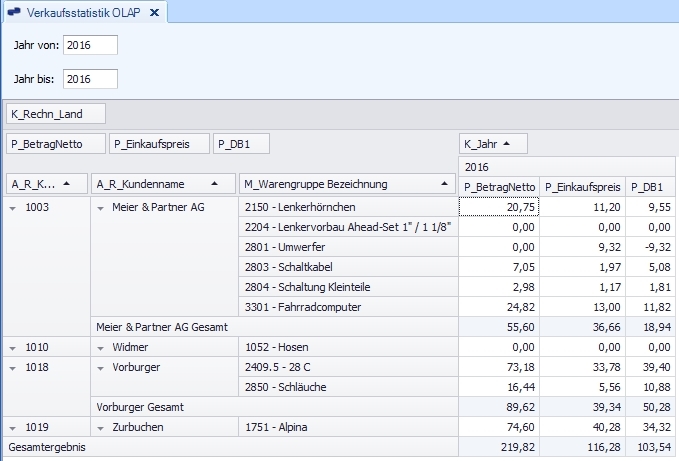This screenshot has width=679, height=461.
Task: Click cell value 5,56 for Schläuche
Action: [582, 387]
